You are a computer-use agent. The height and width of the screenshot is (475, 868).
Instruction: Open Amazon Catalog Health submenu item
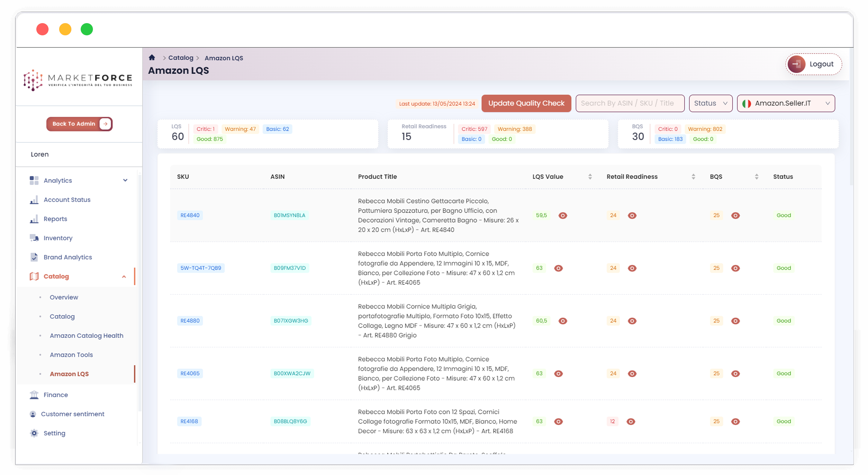point(86,336)
